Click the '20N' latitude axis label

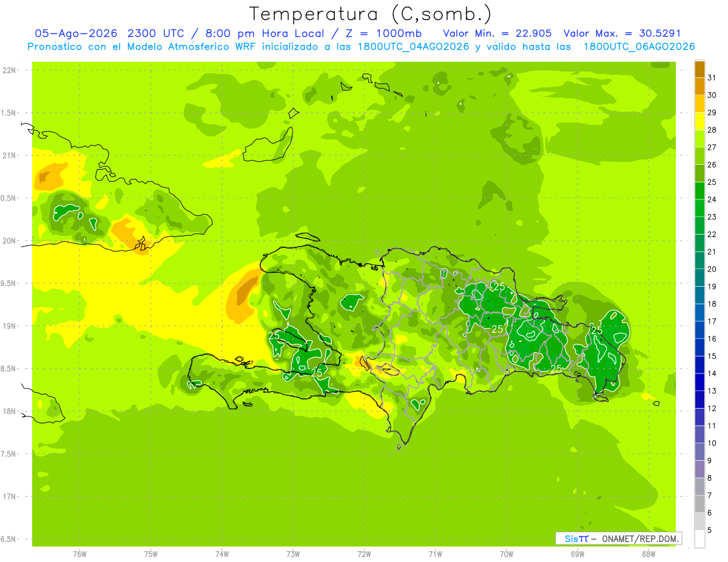(10, 241)
